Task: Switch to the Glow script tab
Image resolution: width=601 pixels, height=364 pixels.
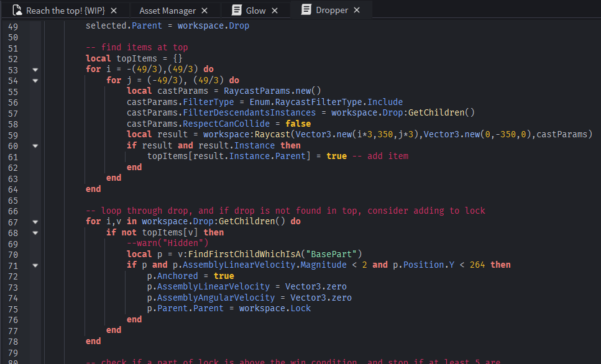Action: coord(255,11)
